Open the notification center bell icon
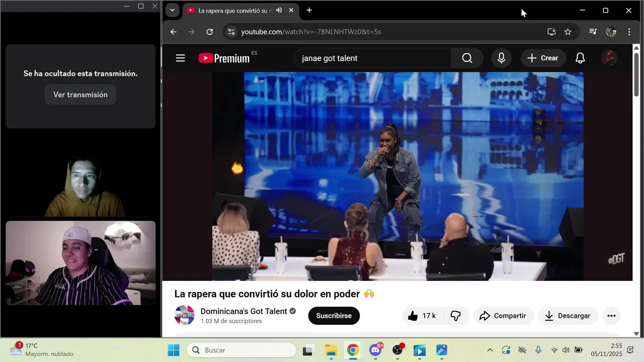Image resolution: width=644 pixels, height=362 pixels. coord(630,350)
